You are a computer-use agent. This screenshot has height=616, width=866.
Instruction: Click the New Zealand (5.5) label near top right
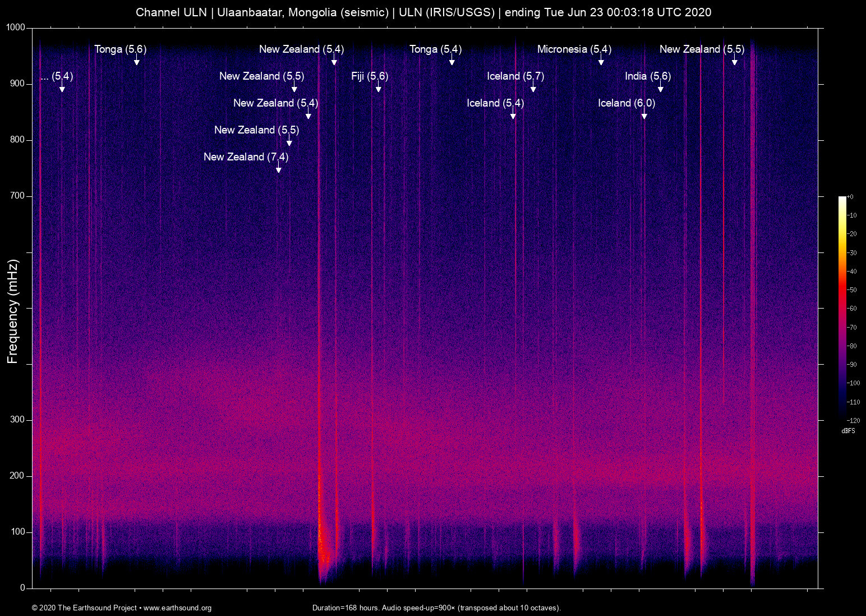(702, 49)
